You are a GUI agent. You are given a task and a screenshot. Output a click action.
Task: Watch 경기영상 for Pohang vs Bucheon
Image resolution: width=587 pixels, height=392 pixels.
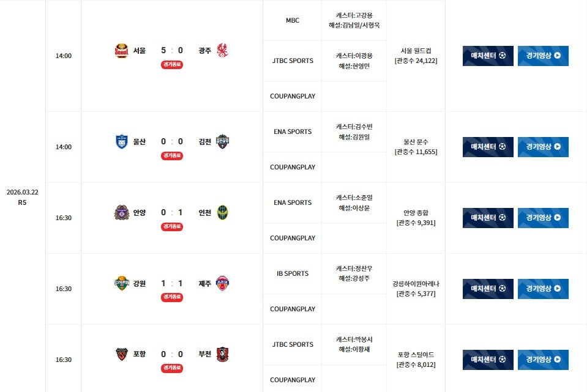543,360
